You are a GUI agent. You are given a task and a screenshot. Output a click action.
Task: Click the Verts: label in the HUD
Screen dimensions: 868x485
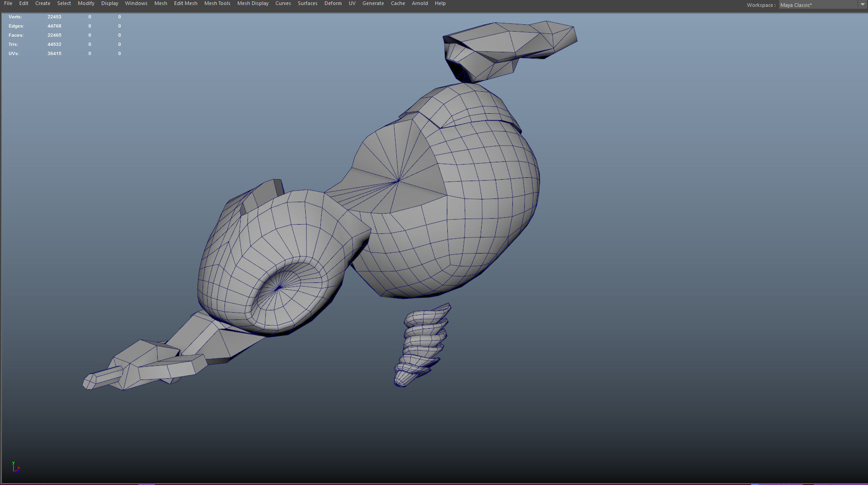point(15,17)
